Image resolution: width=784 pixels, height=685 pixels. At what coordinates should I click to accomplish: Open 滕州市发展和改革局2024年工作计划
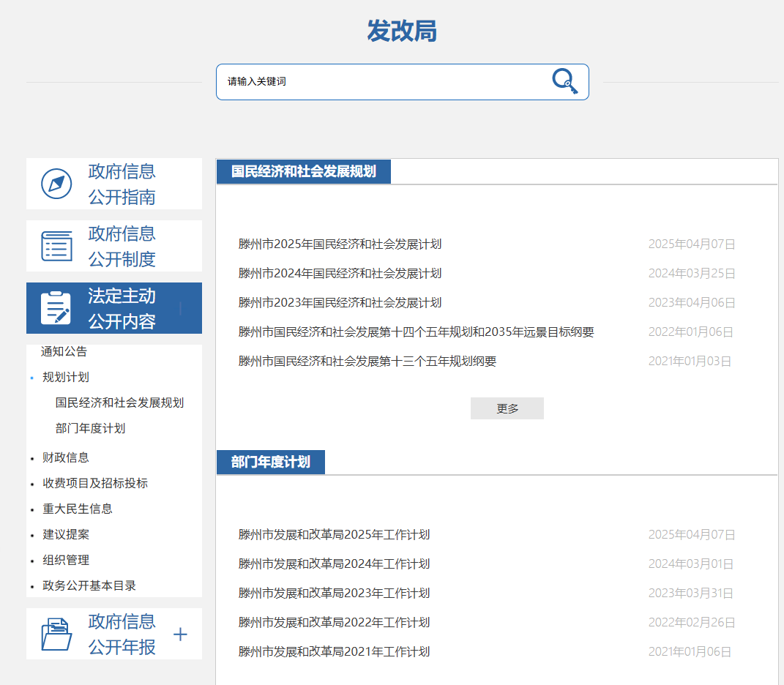[x=334, y=564]
